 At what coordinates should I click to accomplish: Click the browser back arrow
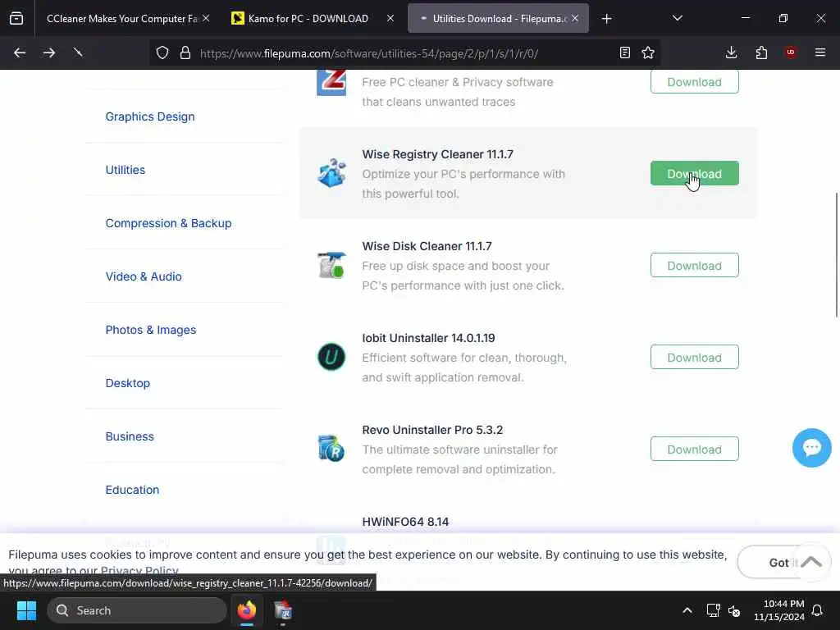pyautogui.click(x=20, y=52)
